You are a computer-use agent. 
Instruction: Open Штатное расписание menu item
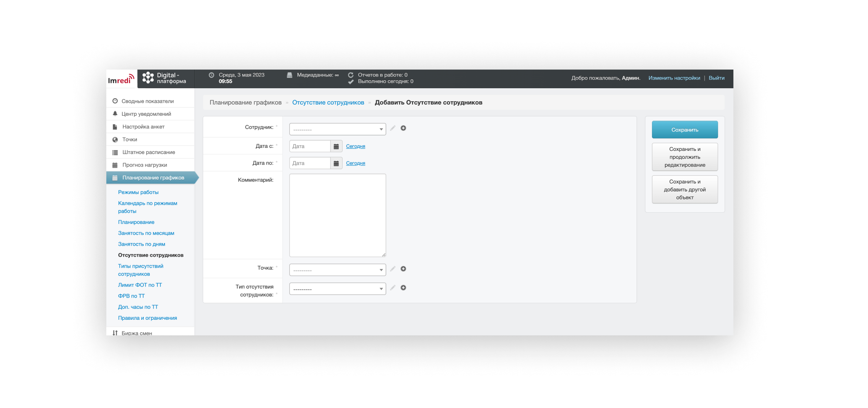150,152
